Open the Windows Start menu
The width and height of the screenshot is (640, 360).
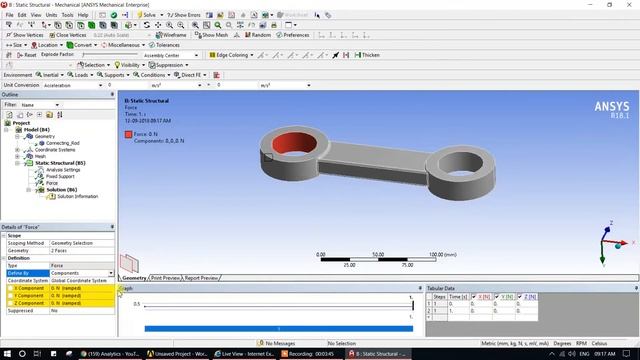[7, 354]
